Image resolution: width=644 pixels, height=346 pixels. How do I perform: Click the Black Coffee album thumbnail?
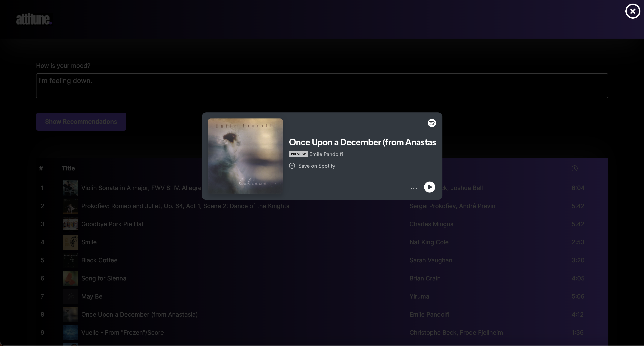point(71,260)
